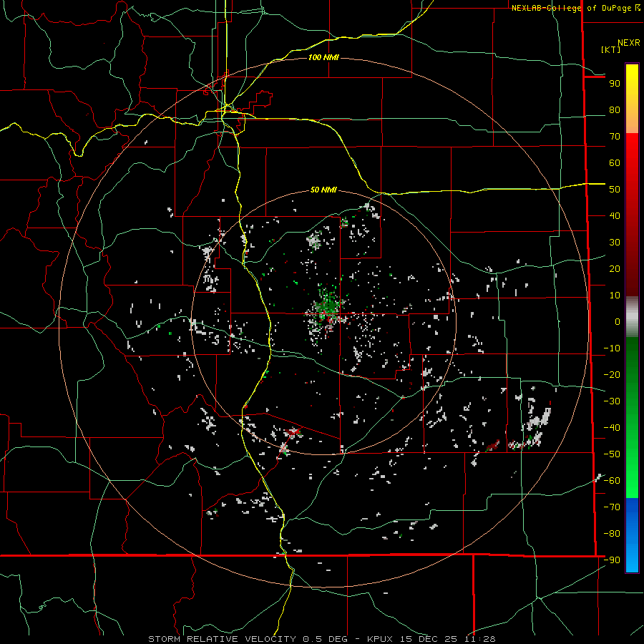
Task: Click the KPUX radar site identifier
Action: [x=379, y=639]
